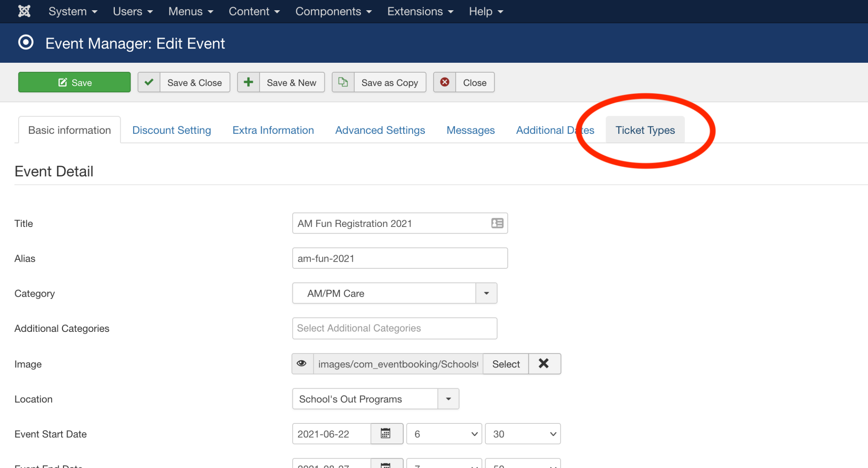The height and width of the screenshot is (468, 868).
Task: Click the Alias input field
Action: tap(400, 258)
